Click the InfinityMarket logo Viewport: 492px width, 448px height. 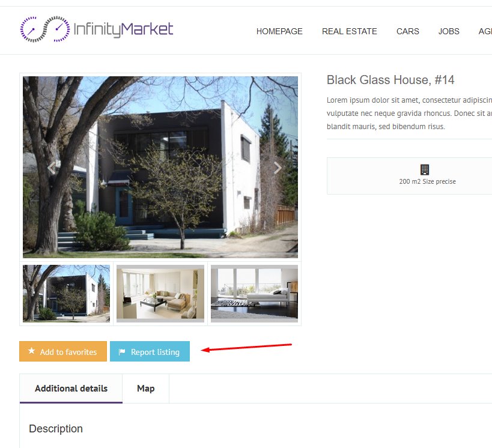[96, 29]
